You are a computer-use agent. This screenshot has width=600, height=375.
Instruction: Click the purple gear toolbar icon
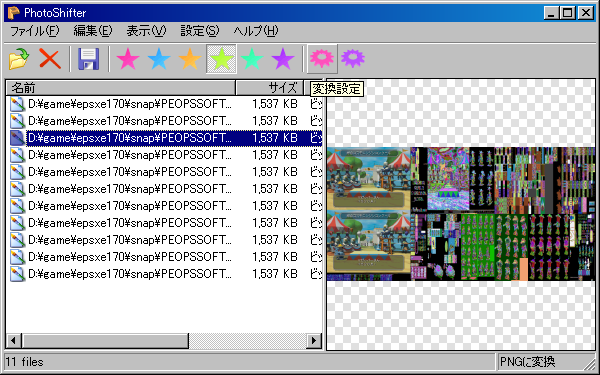[x=353, y=59]
